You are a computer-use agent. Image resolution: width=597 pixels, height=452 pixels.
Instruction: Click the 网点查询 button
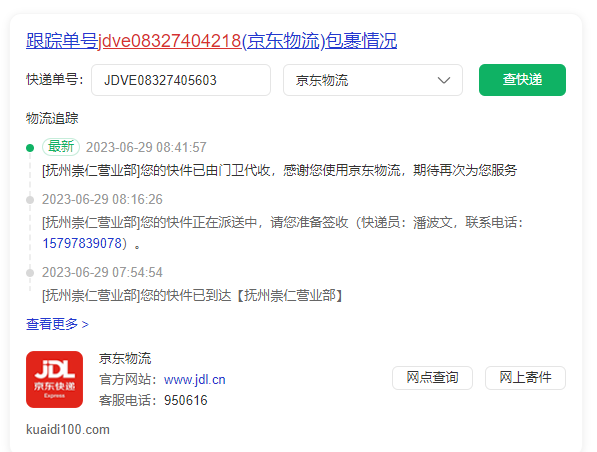point(432,378)
